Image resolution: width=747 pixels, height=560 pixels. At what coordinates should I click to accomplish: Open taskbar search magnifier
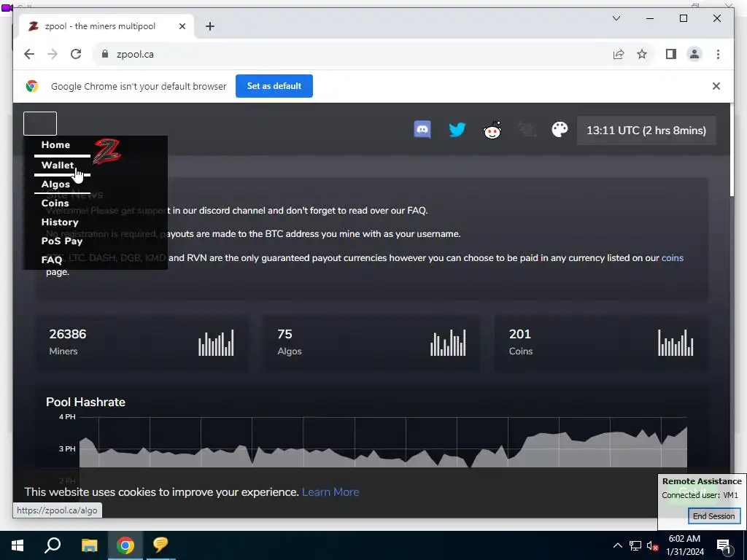click(53, 545)
